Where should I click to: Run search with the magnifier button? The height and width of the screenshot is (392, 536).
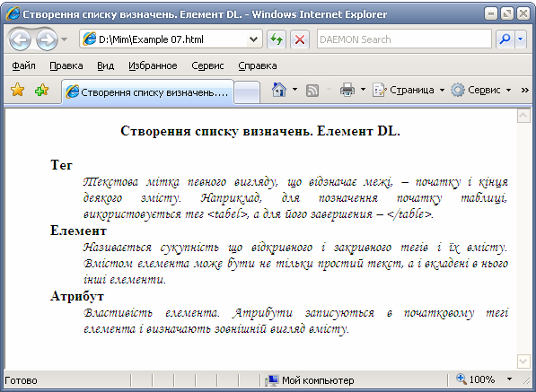click(505, 39)
